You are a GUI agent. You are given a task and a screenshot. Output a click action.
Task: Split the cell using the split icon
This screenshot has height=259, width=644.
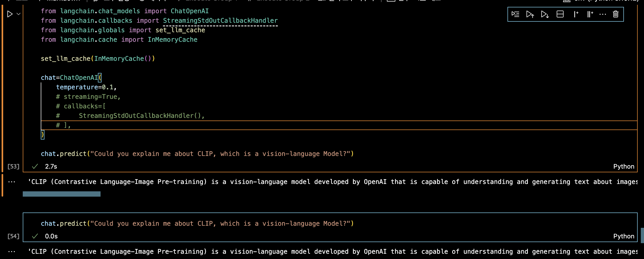pyautogui.click(x=560, y=14)
